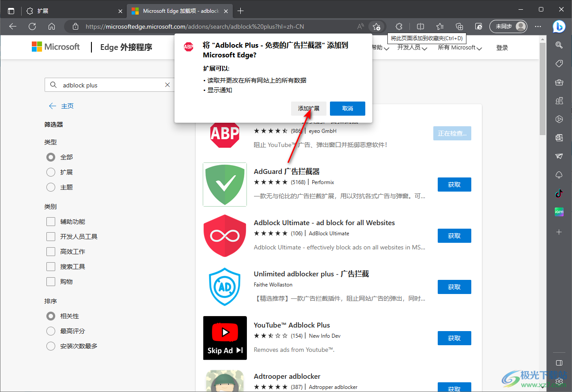The image size is (572, 392).
Task: Check the 搜索工具 category box
Action: pyautogui.click(x=51, y=267)
